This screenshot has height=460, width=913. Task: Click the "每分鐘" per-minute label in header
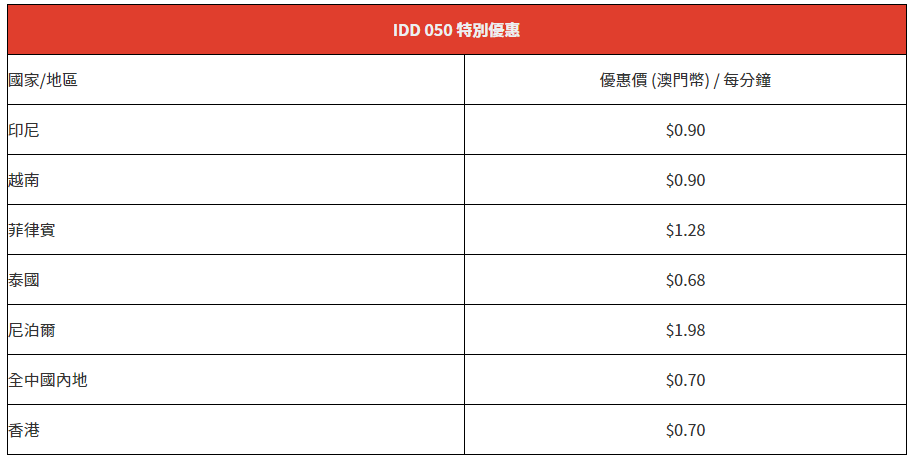748,80
